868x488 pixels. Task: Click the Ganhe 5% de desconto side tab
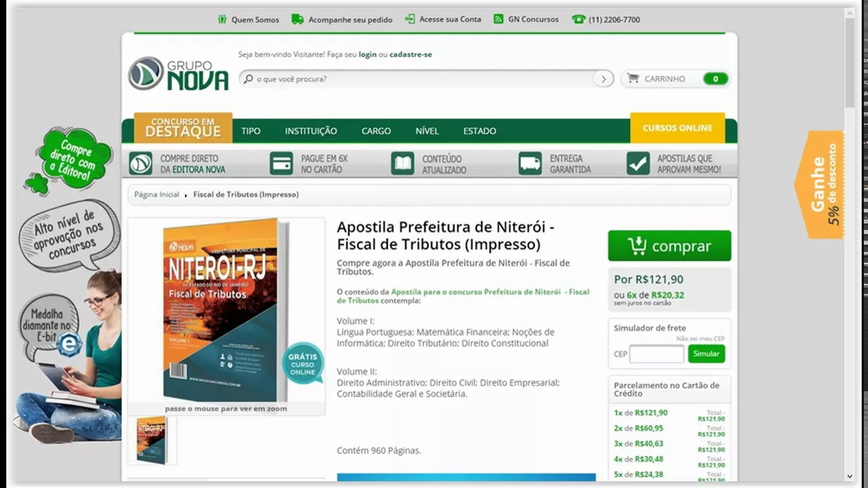pos(819,184)
